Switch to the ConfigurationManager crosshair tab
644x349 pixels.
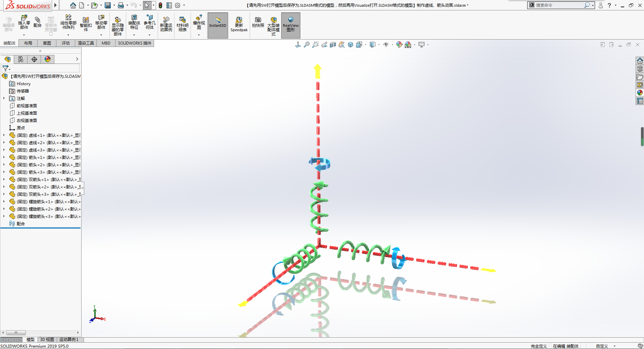coord(34,59)
